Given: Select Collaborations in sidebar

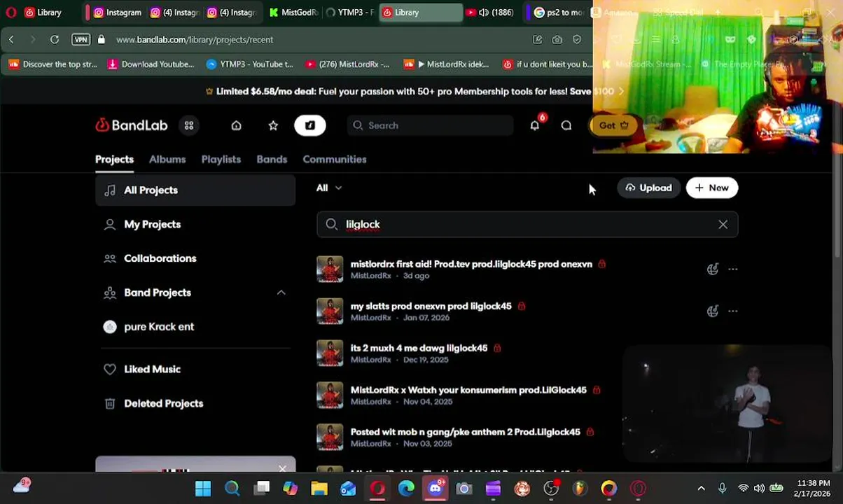Looking at the screenshot, I should click(x=195, y=258).
